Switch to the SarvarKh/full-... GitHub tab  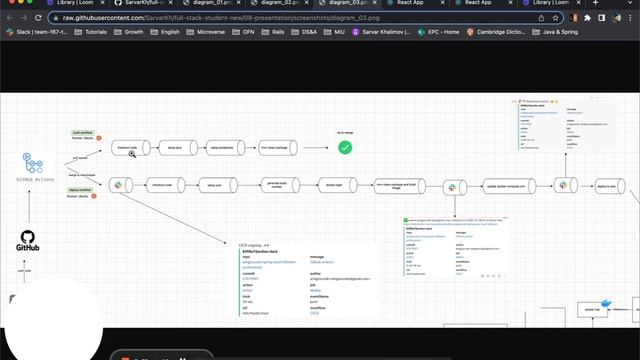[x=143, y=3]
